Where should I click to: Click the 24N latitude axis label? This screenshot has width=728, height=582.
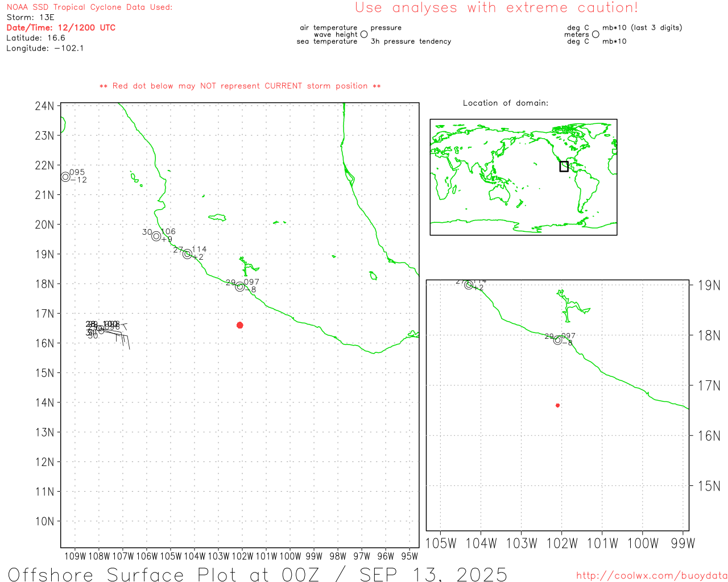coord(44,106)
